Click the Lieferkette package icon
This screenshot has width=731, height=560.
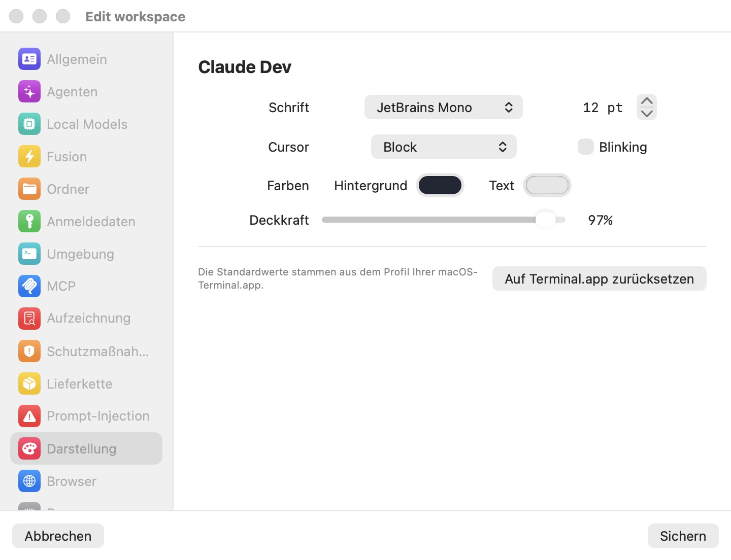point(29,383)
